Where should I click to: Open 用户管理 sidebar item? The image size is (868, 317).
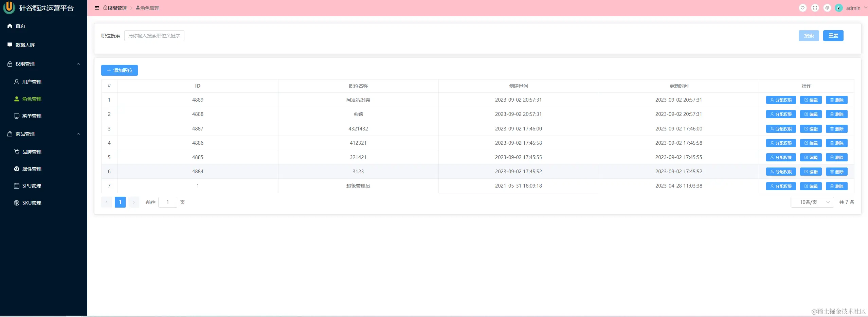point(43,82)
